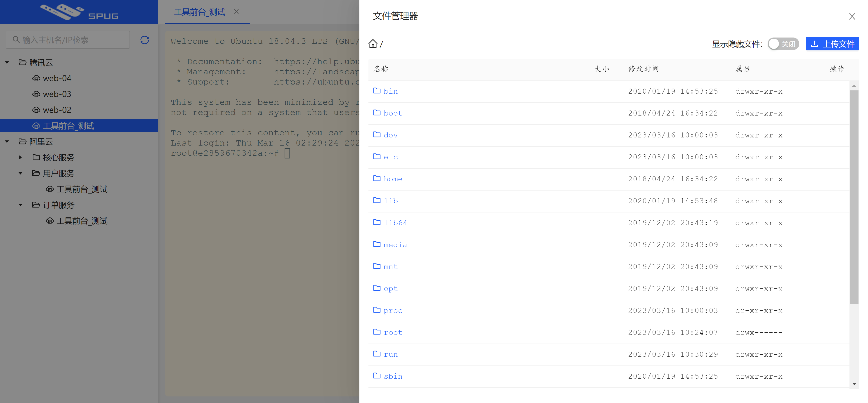Click the 上传文件 upload button
This screenshot has width=868, height=403.
click(x=832, y=44)
